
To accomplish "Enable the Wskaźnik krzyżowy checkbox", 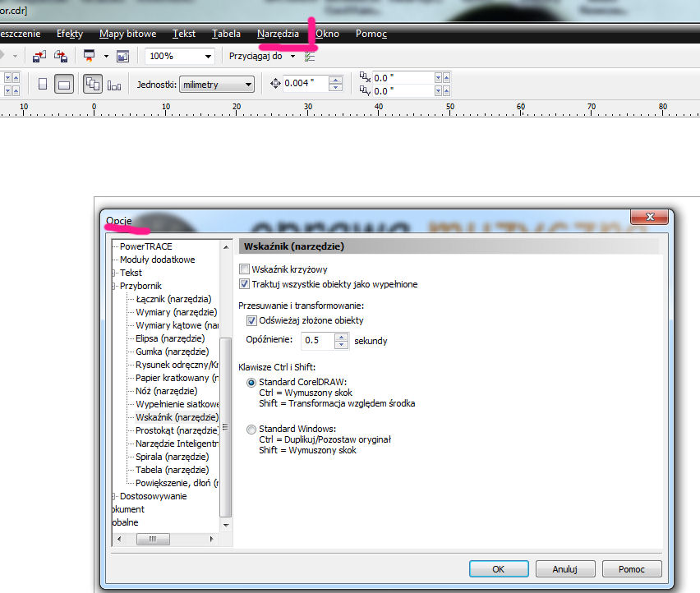I will pos(244,269).
